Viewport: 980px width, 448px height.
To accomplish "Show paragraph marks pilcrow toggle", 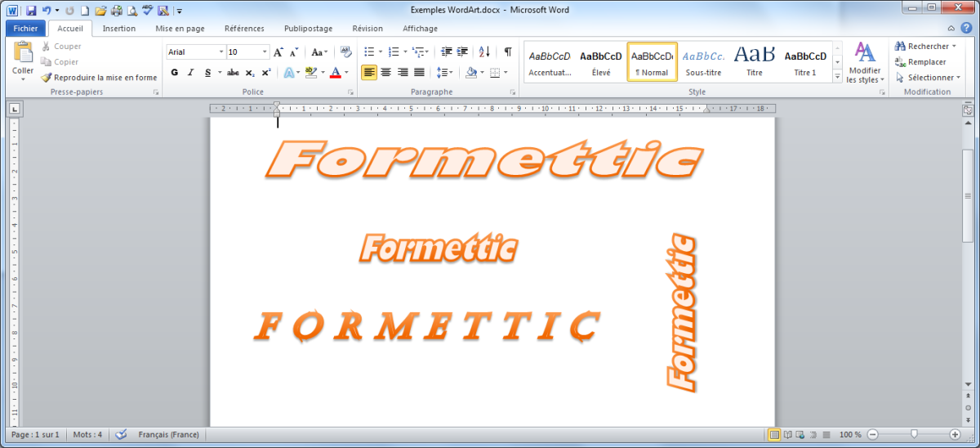I will [x=508, y=52].
